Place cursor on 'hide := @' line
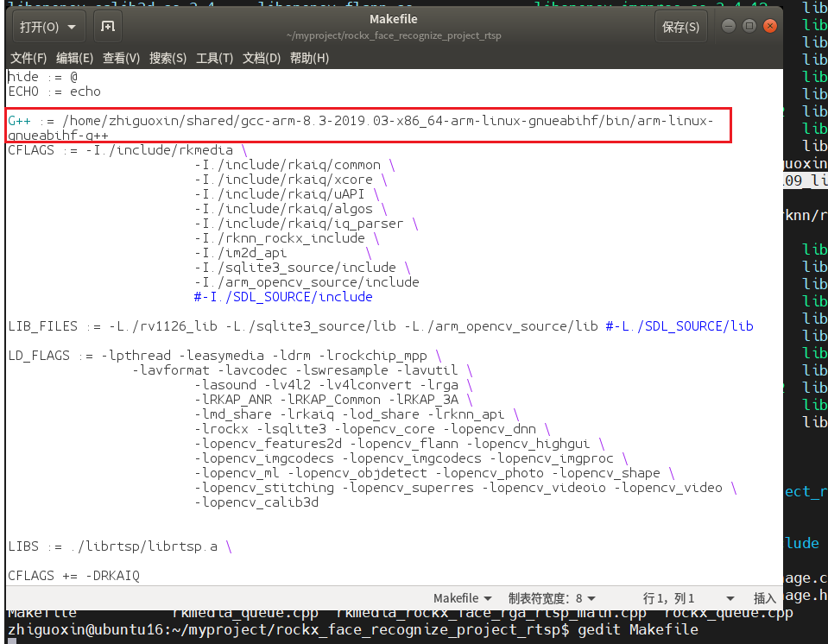The width and height of the screenshot is (828, 644). (43, 77)
